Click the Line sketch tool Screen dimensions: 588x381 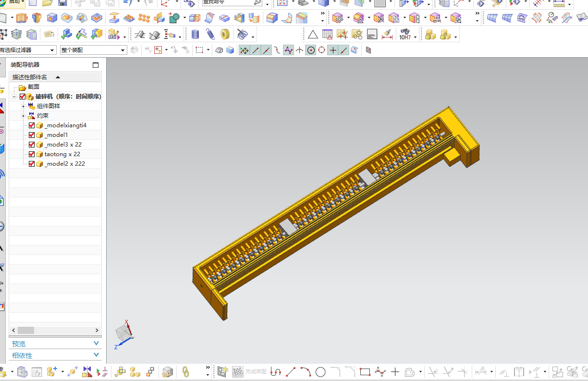[x=291, y=371]
